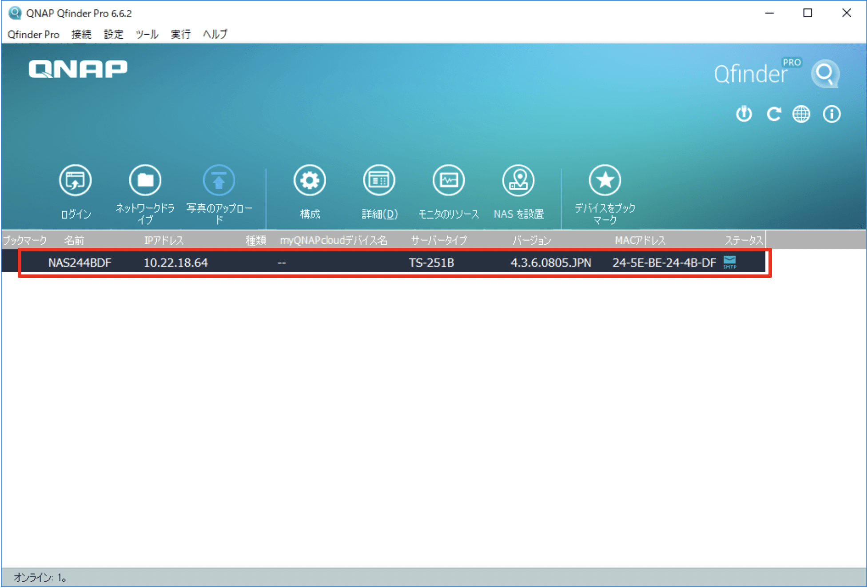The height and width of the screenshot is (588, 868).
Task: Select the NAS244BDF device name
Action: coord(80,262)
